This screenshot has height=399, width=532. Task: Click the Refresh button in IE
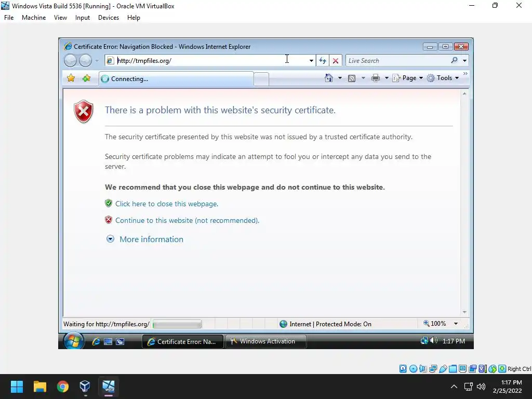322,61
